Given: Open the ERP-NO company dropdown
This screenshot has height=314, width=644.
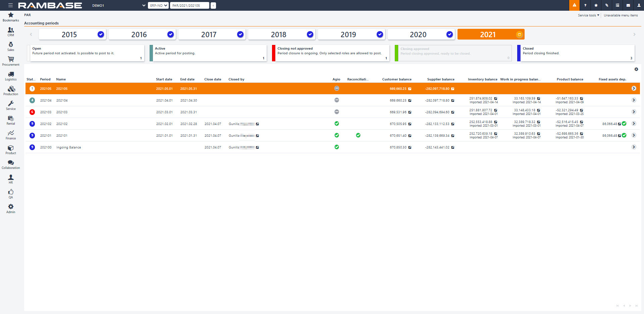Looking at the screenshot, I should [158, 5].
